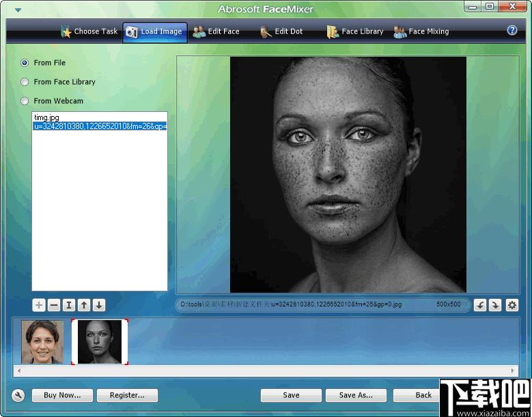
Task: Click the Register... button
Action: (x=127, y=395)
